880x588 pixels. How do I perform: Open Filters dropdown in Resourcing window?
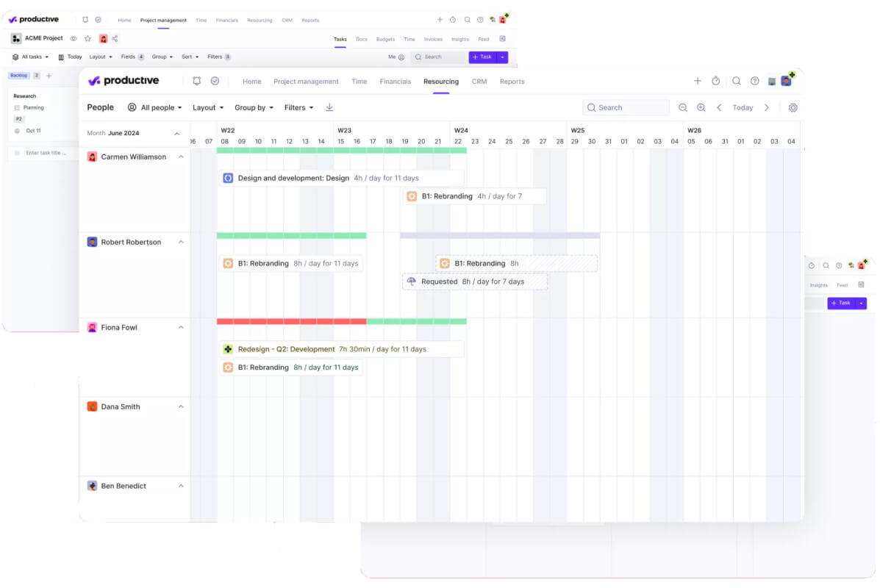[298, 108]
